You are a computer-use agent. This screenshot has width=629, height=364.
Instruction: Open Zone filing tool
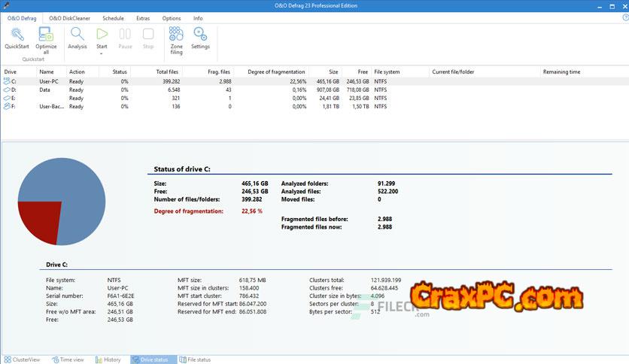click(176, 35)
